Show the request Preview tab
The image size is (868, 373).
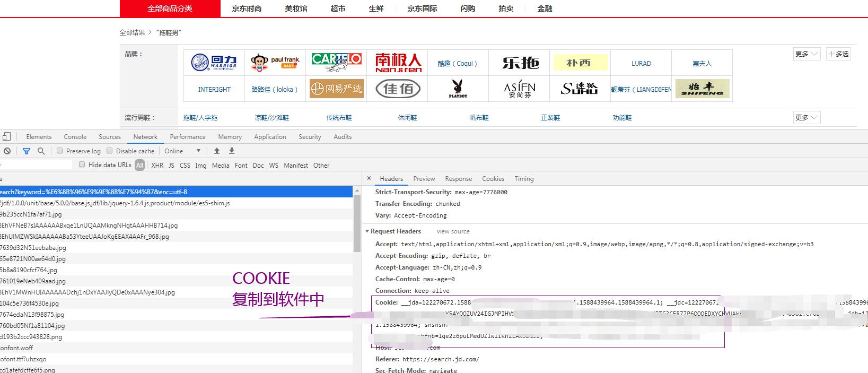[424, 179]
